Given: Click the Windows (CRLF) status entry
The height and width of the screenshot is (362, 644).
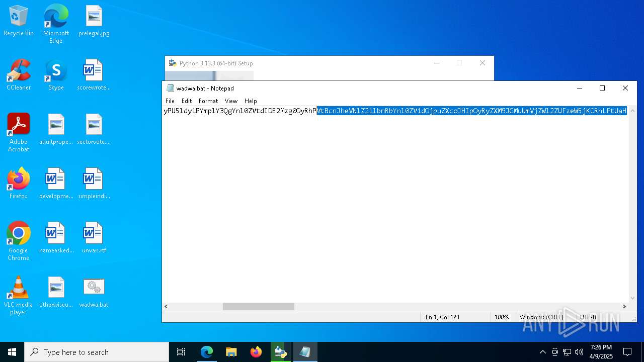Looking at the screenshot, I should 541,317.
